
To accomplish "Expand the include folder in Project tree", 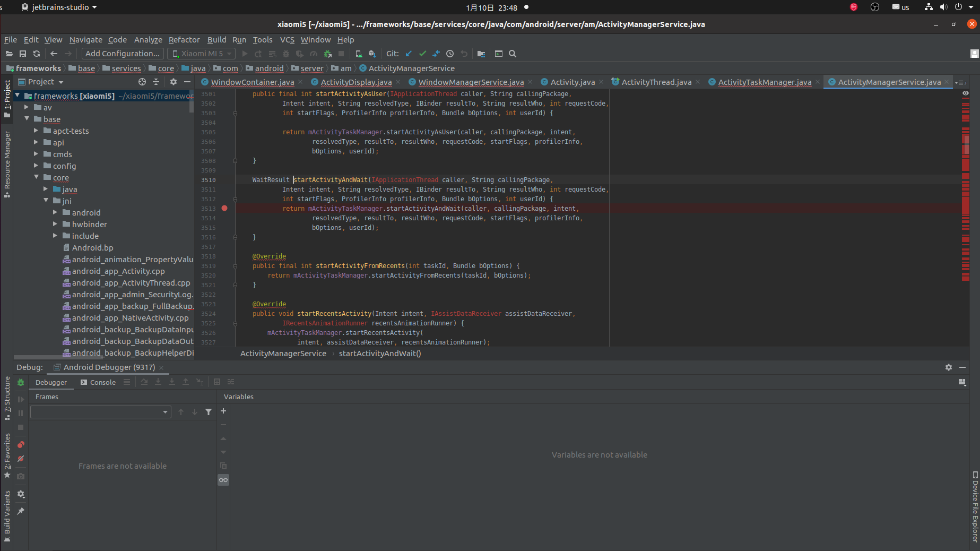I will click(55, 236).
